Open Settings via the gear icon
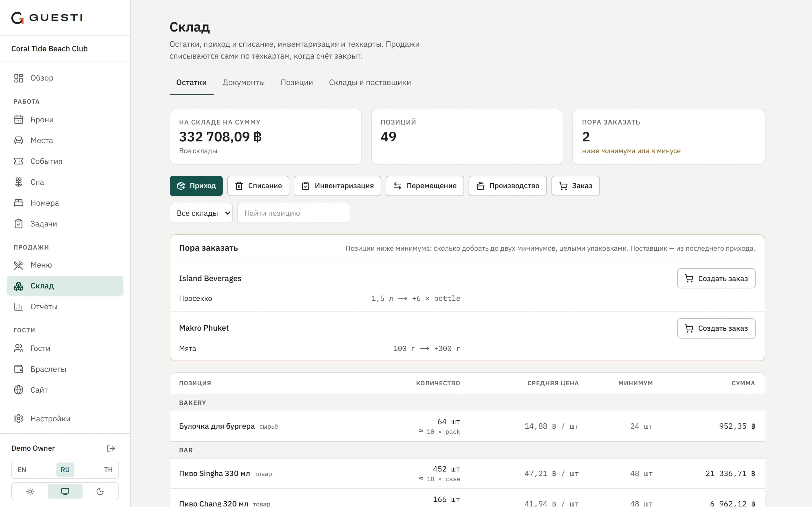 [x=18, y=419]
